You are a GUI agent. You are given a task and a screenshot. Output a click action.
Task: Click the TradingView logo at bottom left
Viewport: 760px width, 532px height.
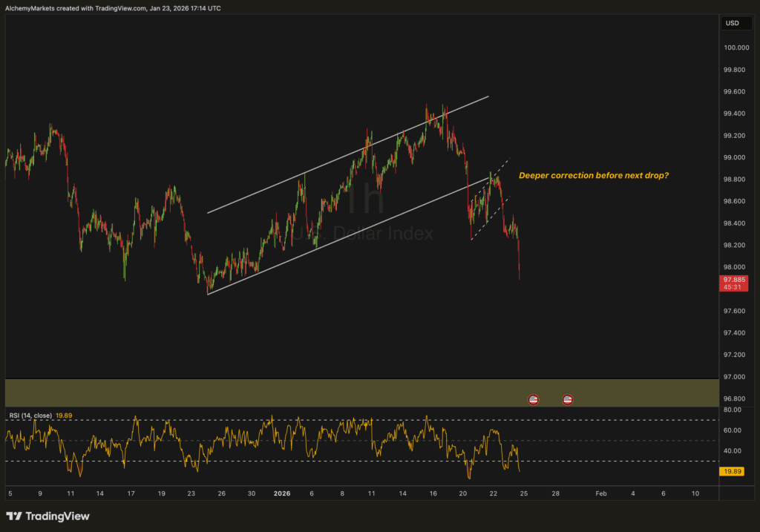pos(47,516)
